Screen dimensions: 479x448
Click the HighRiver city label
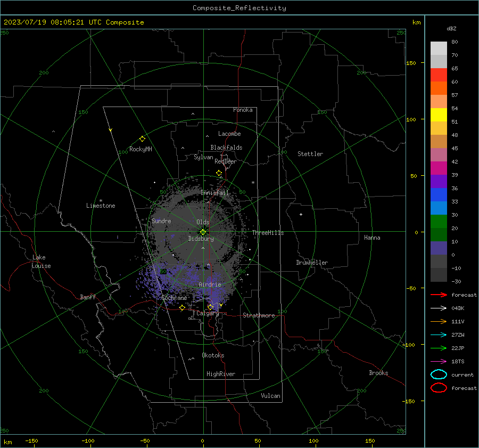coord(221,374)
